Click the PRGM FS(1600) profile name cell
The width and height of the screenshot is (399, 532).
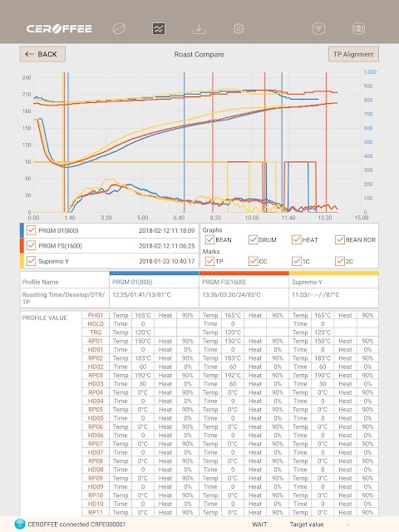[244, 282]
